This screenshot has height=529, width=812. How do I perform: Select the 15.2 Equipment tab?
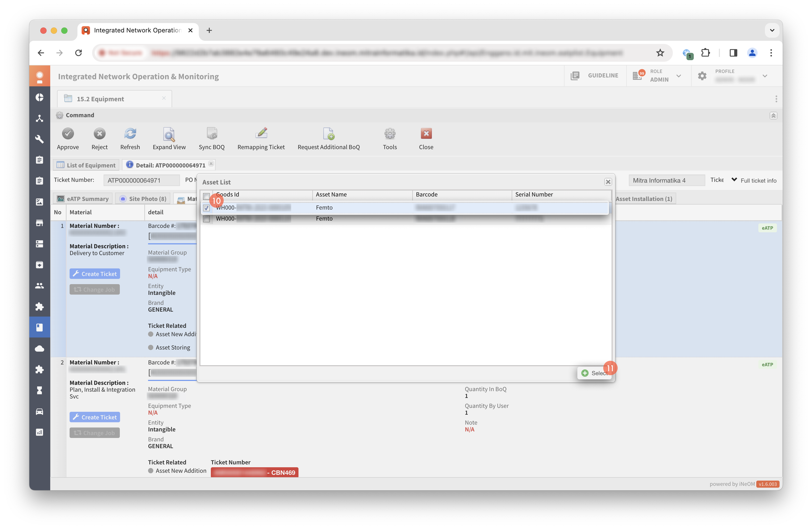click(114, 99)
